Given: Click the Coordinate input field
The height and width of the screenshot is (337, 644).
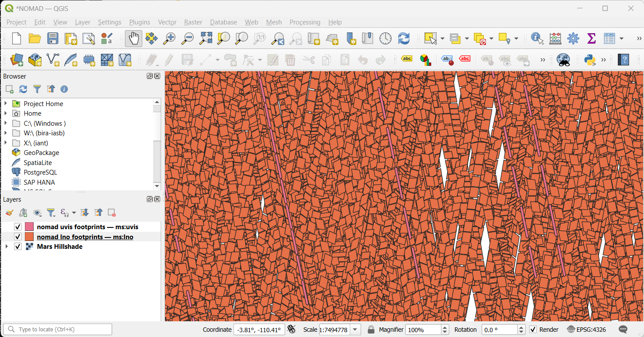Looking at the screenshot, I should (259, 330).
